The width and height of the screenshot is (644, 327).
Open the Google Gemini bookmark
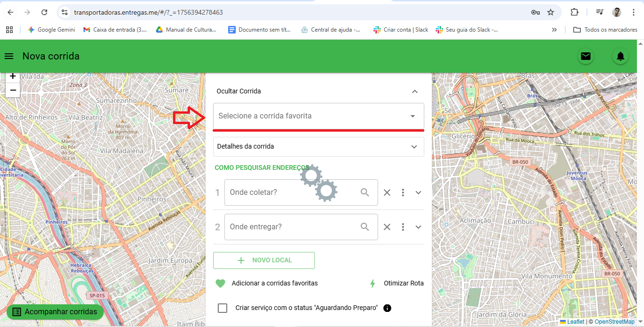[x=51, y=30]
